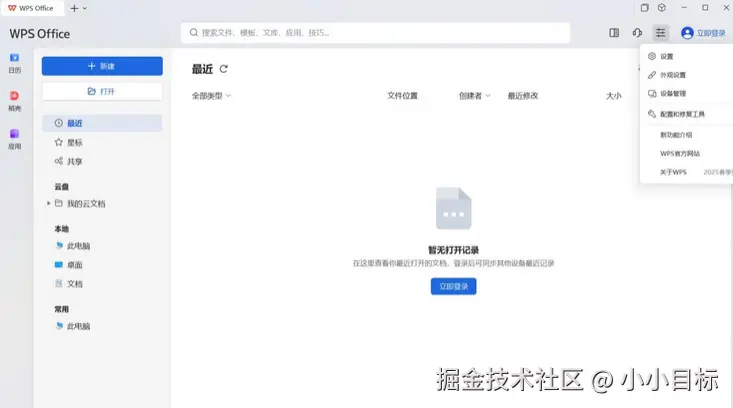Screen dimensions: 733x408
Task: Switch to the WPS Office tab
Action: tap(31, 8)
